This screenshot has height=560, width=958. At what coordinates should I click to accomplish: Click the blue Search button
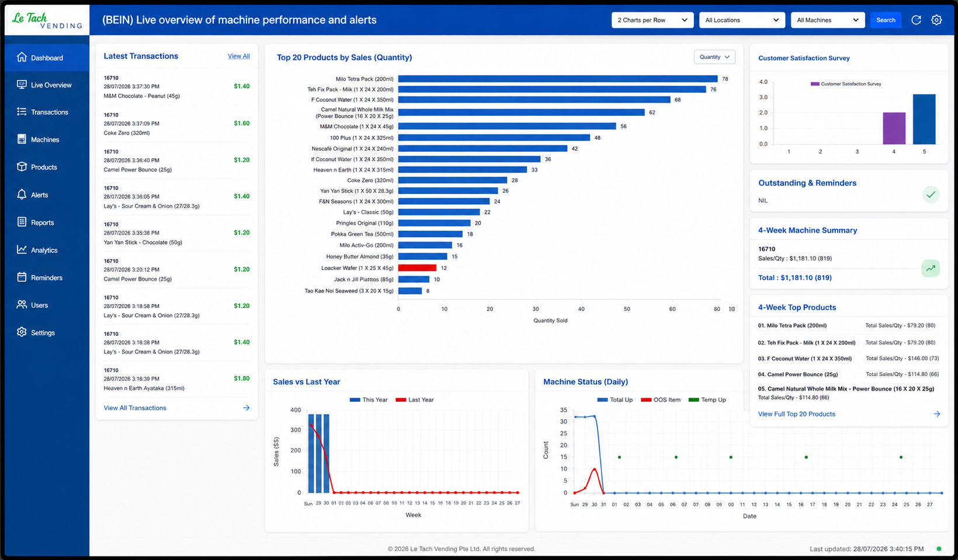[x=886, y=20]
